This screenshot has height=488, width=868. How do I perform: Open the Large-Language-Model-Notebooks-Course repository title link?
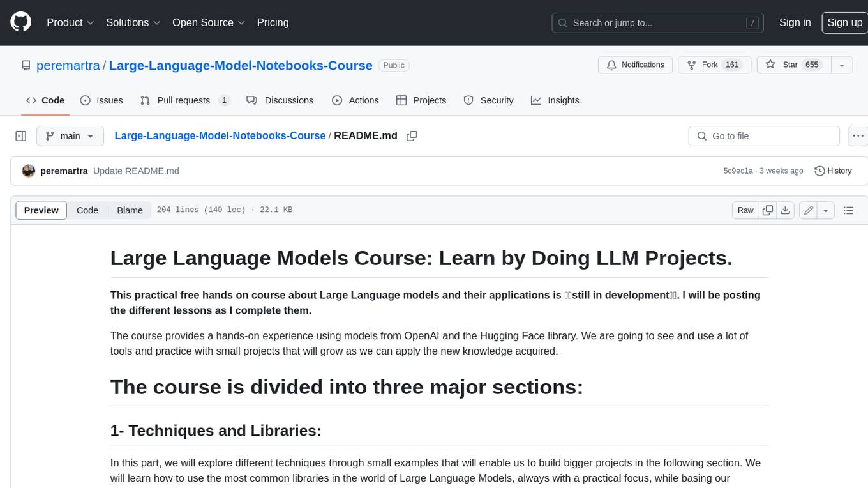click(x=241, y=65)
